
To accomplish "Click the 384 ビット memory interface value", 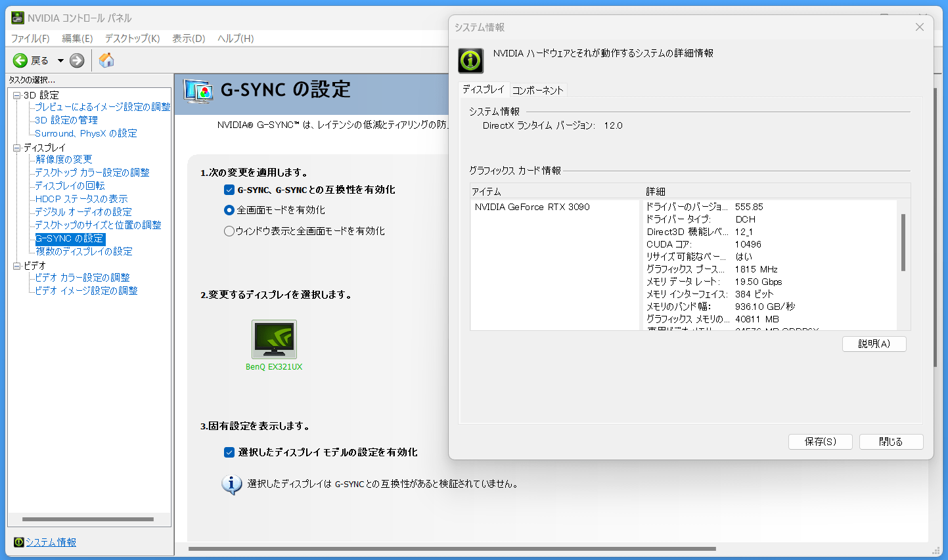I will tap(754, 294).
